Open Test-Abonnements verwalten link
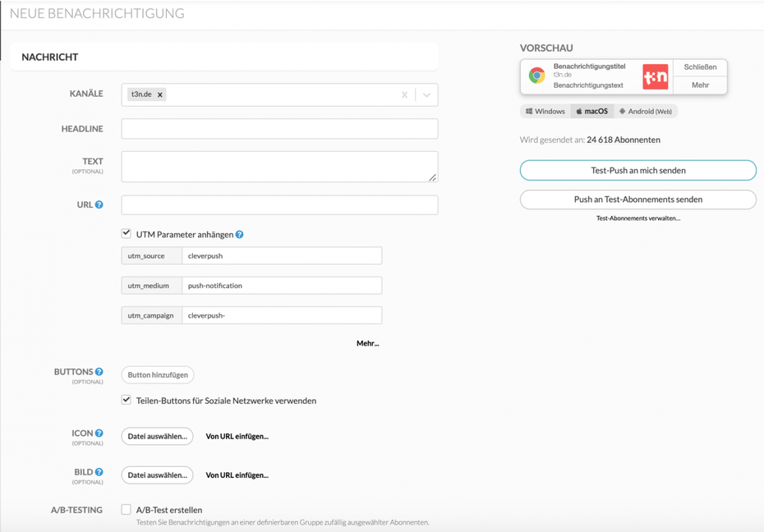The image size is (764, 532). coord(637,218)
